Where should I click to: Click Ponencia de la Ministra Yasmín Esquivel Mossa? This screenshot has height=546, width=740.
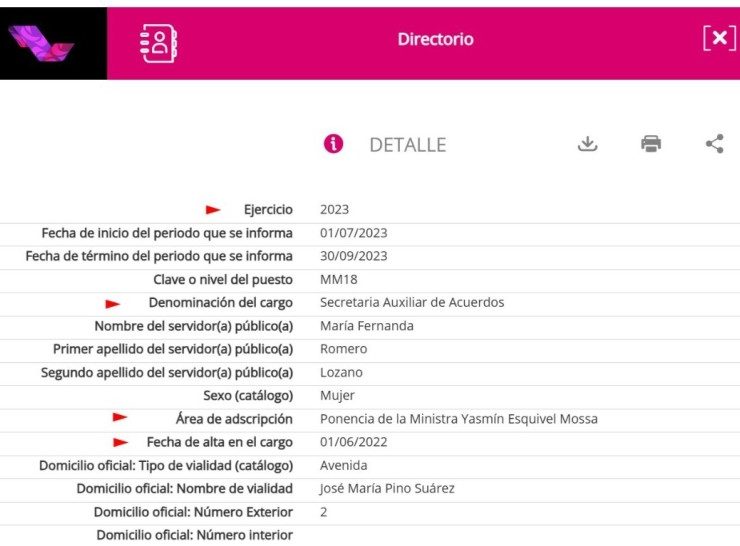point(458,419)
